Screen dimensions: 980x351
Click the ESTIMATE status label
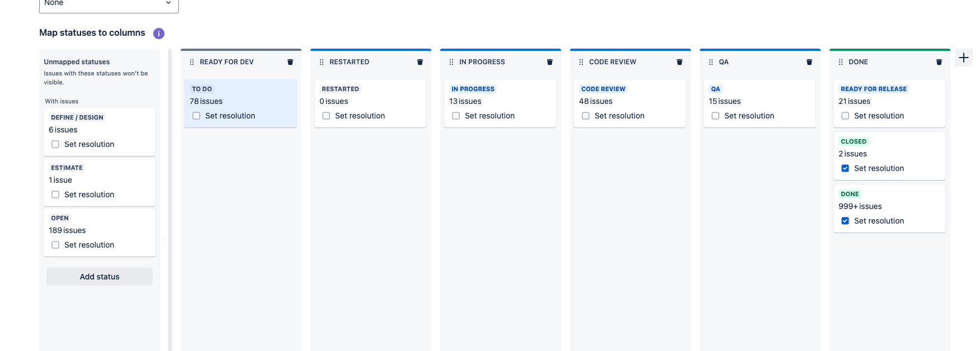point(67,168)
